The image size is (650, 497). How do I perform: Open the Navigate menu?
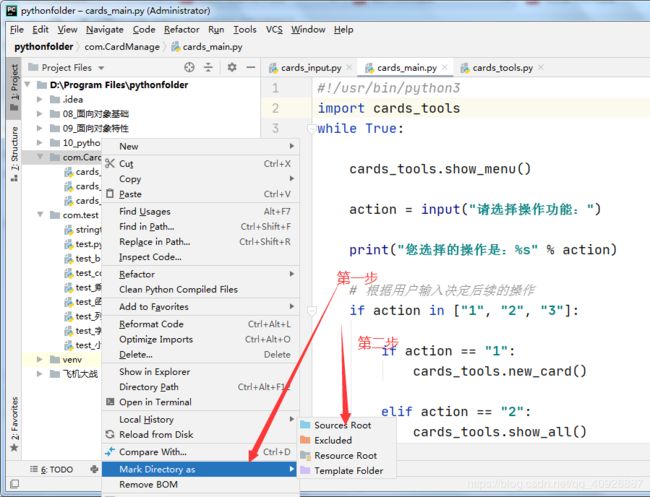[105, 29]
